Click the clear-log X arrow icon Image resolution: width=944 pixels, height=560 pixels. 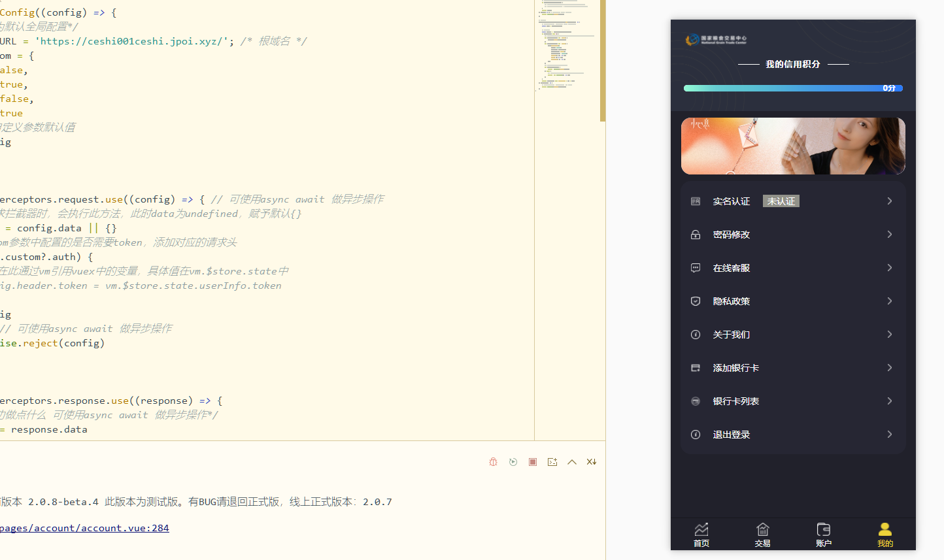592,462
